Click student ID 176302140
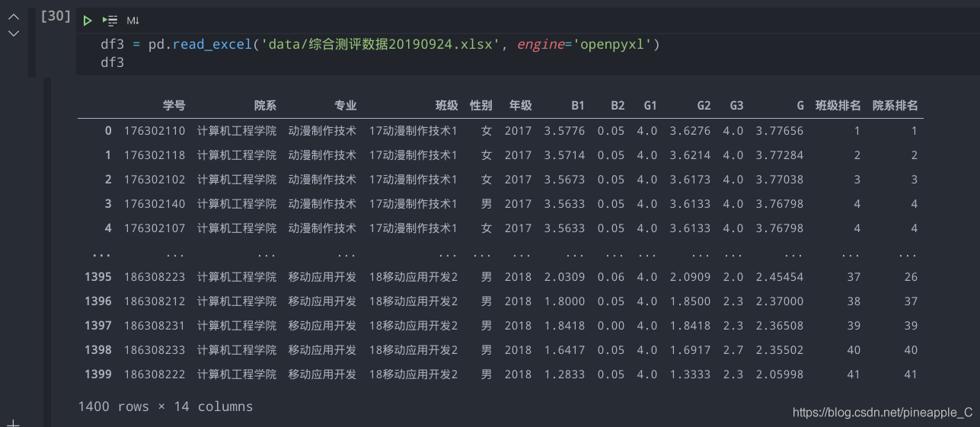Image resolution: width=980 pixels, height=427 pixels. pos(155,204)
